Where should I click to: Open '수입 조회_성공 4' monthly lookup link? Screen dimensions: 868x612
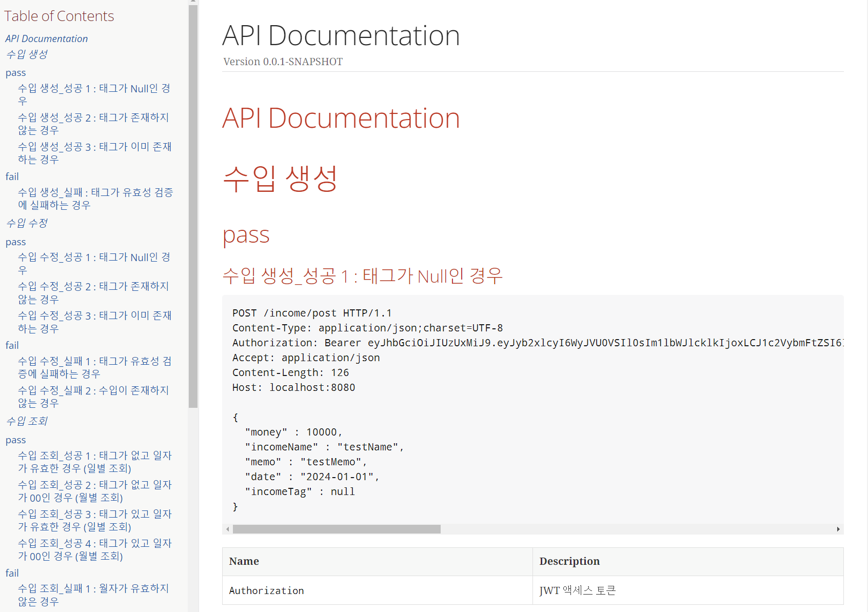tap(95, 550)
